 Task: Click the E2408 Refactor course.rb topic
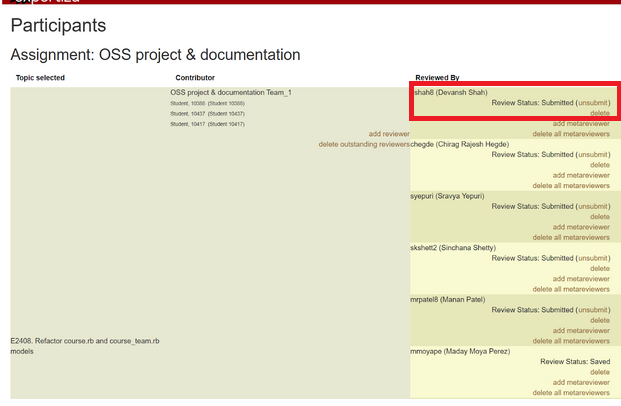(85, 341)
